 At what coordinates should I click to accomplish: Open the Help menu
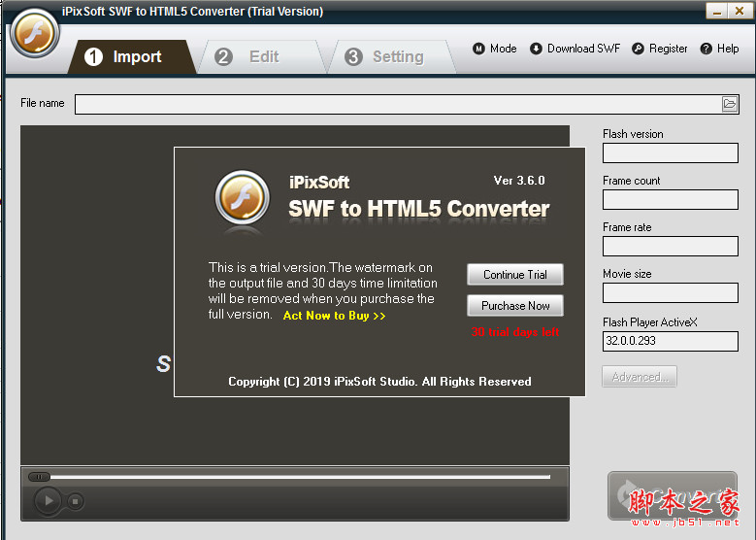(x=719, y=49)
